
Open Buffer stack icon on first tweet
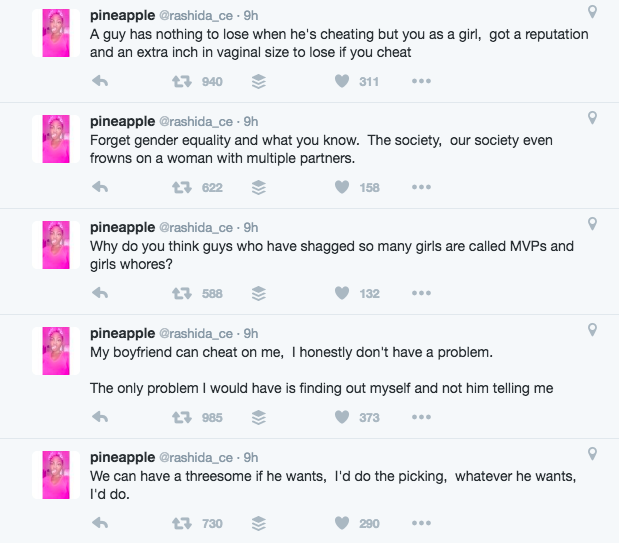pyautogui.click(x=259, y=81)
